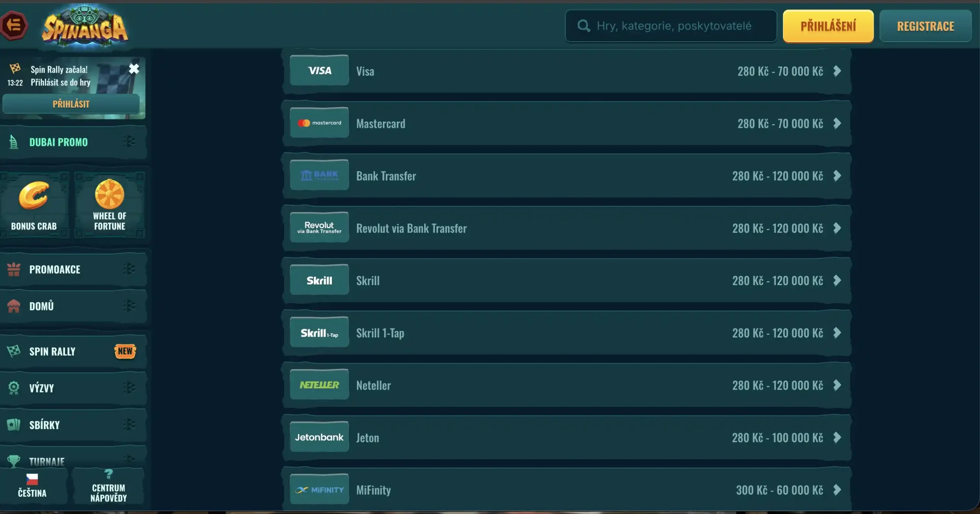The width and height of the screenshot is (980, 514).
Task: Open Výzvy using the medal icon
Action: (15, 388)
